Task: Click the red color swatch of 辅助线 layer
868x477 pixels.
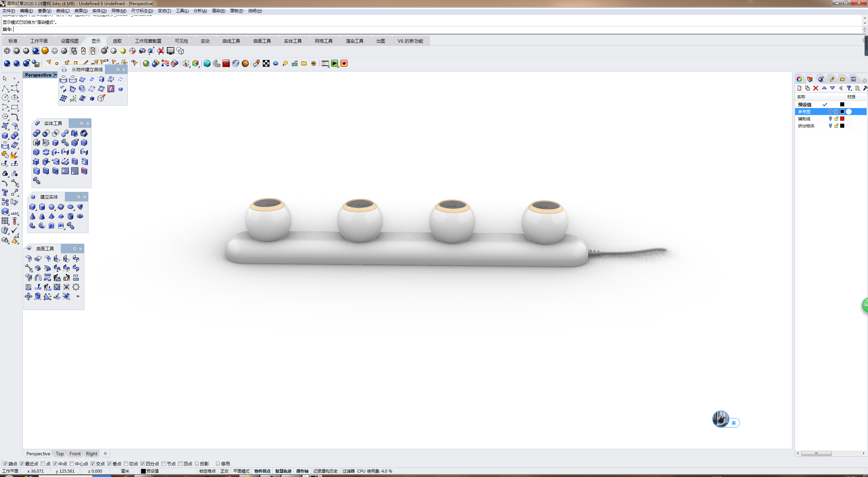Action: (x=842, y=119)
